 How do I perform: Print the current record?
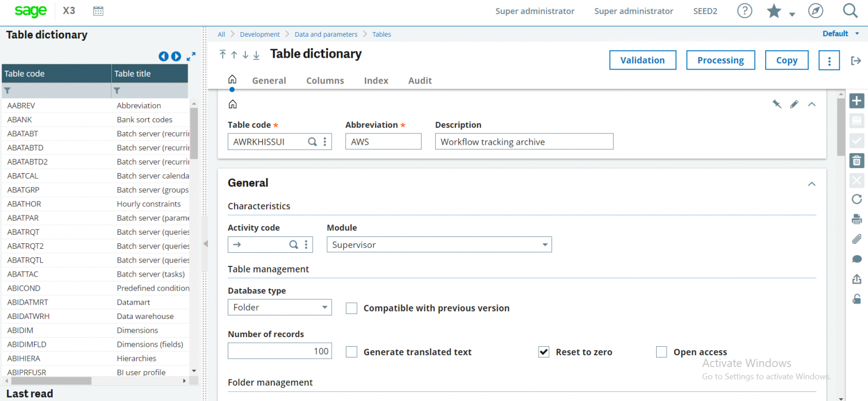click(857, 219)
